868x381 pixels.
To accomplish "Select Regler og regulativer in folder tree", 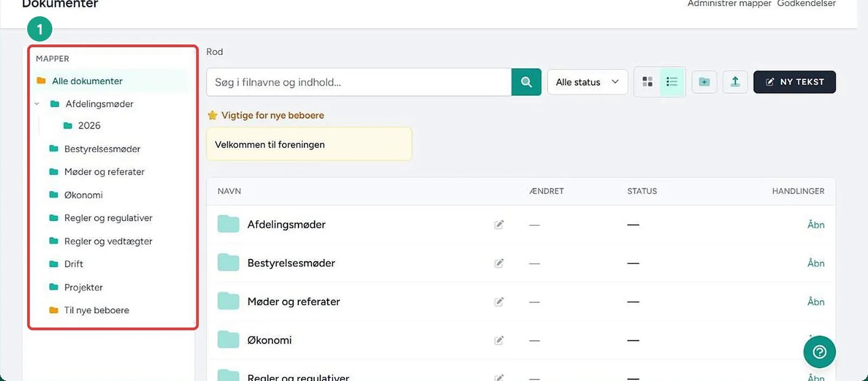I will [x=108, y=218].
